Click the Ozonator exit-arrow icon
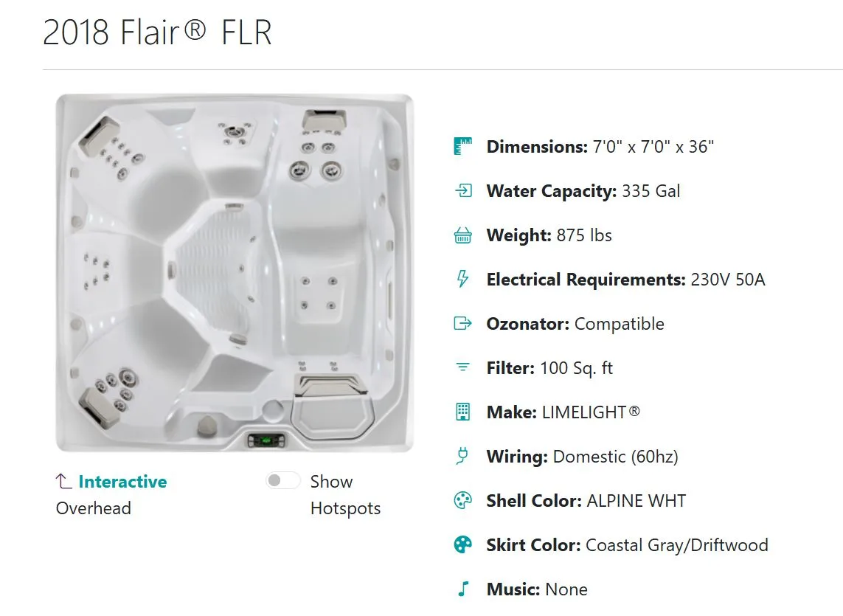The width and height of the screenshot is (843, 616). [x=463, y=323]
